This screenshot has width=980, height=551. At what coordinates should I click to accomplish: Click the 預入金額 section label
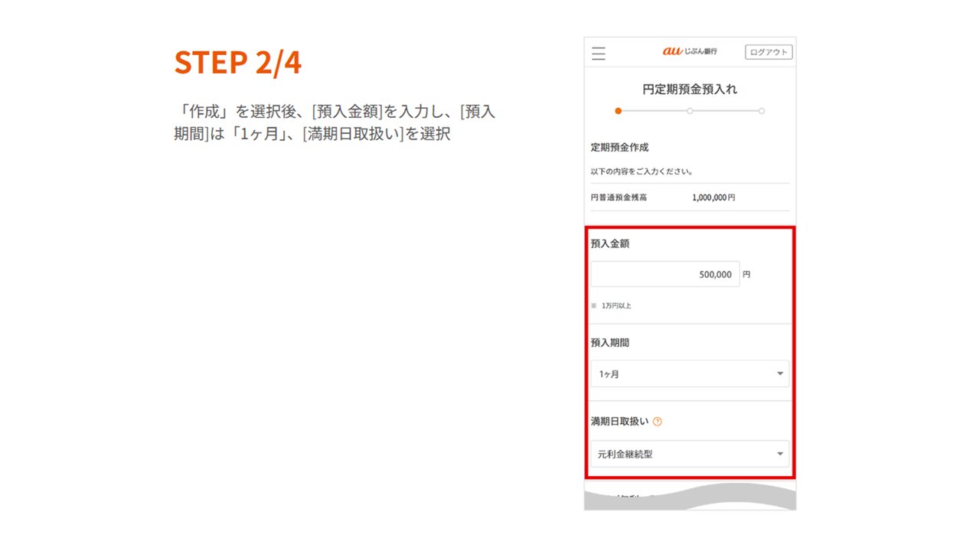pyautogui.click(x=610, y=244)
